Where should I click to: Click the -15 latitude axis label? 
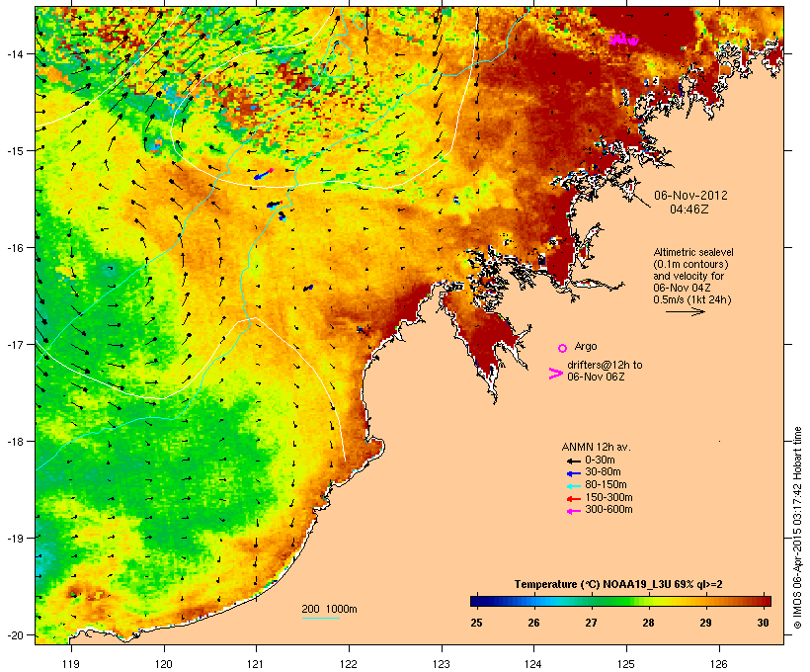(x=14, y=151)
